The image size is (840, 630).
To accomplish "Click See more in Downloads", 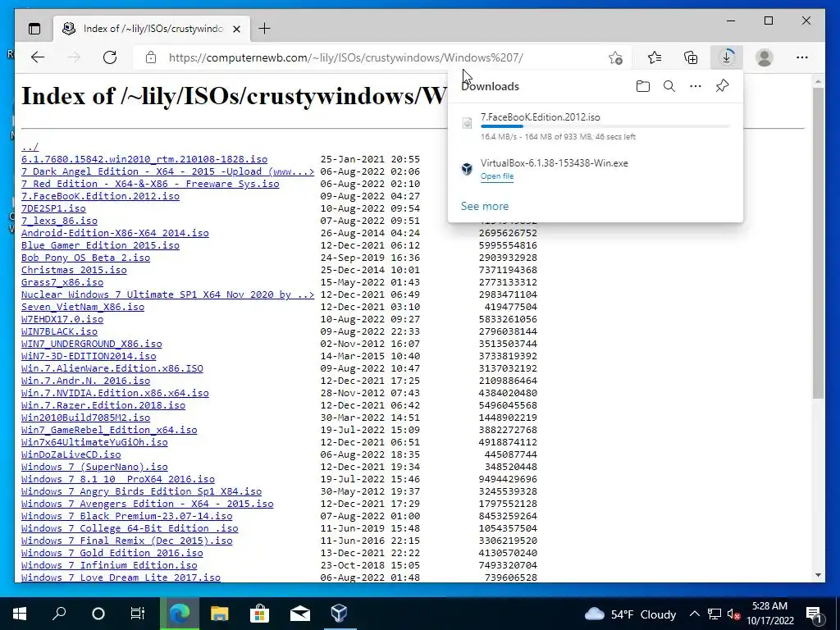I will click(x=485, y=206).
